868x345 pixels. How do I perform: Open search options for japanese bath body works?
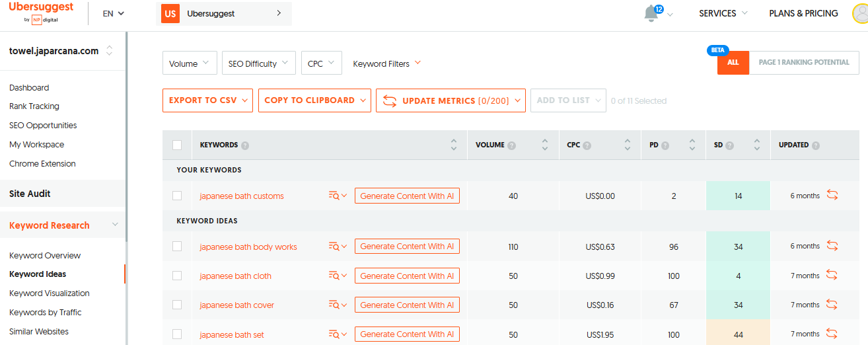tap(338, 247)
